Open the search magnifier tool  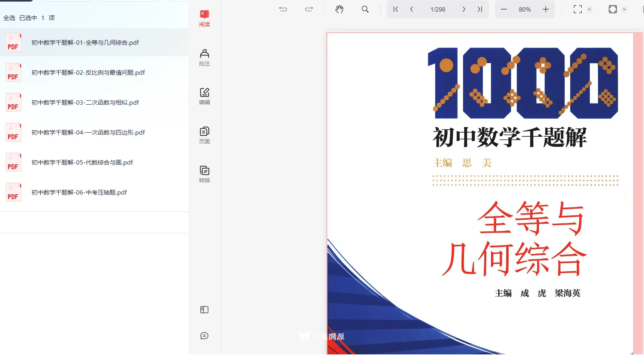click(365, 9)
